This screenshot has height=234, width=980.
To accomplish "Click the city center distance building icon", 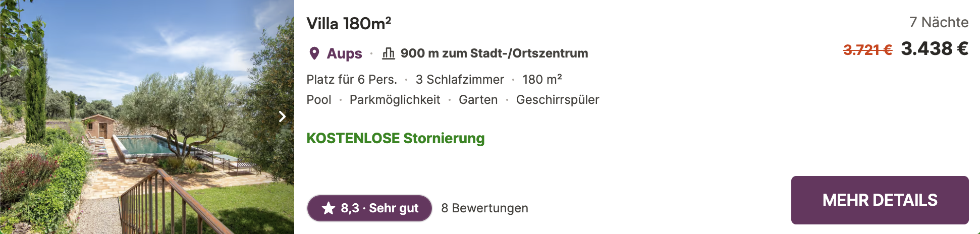I will click(x=388, y=53).
